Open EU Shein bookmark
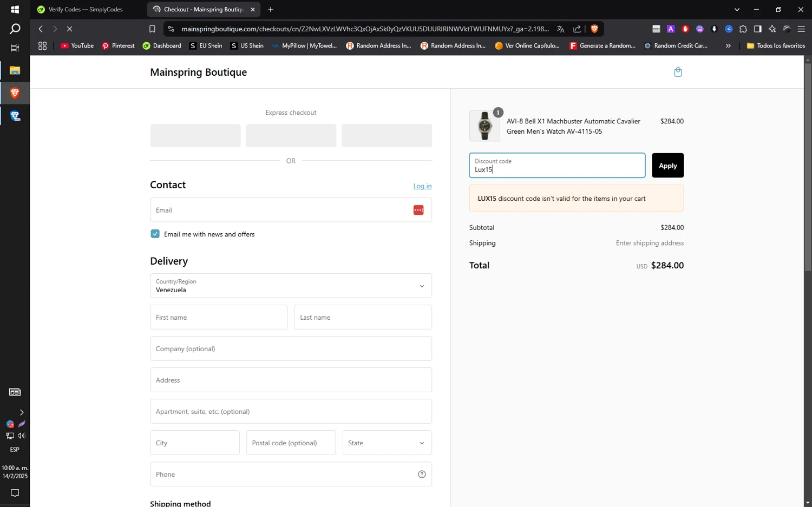 [x=206, y=46]
